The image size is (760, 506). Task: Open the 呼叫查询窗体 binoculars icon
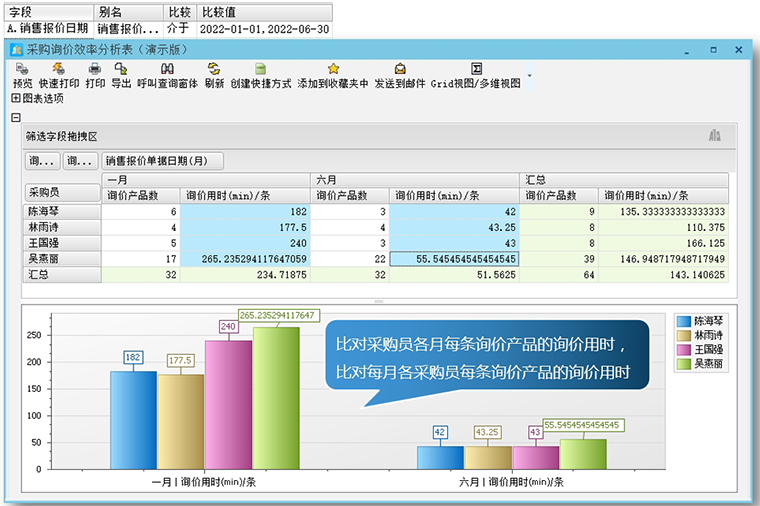click(x=167, y=69)
